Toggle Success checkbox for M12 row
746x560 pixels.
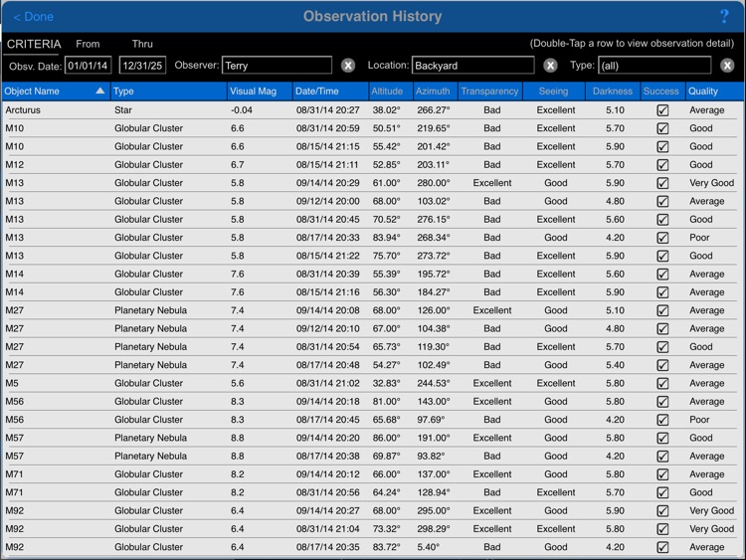[x=662, y=165]
